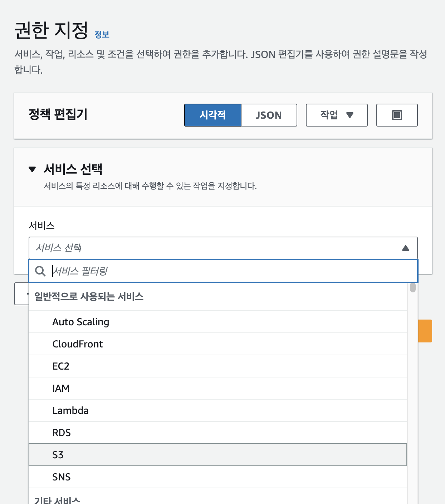The image size is (445, 504).
Task: Click the fullscreen square icon button
Action: pos(397,115)
